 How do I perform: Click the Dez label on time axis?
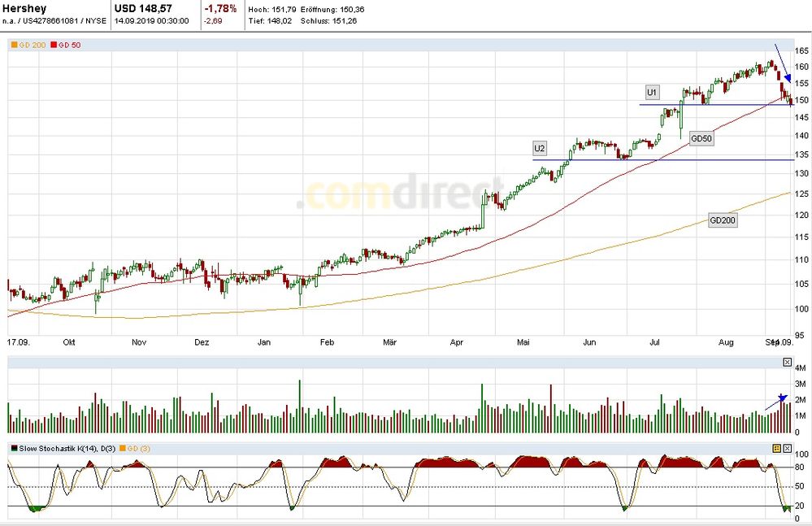(x=202, y=342)
